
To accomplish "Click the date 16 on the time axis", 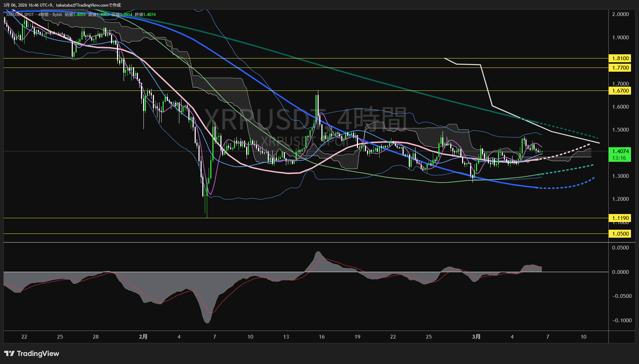I will 322,337.
